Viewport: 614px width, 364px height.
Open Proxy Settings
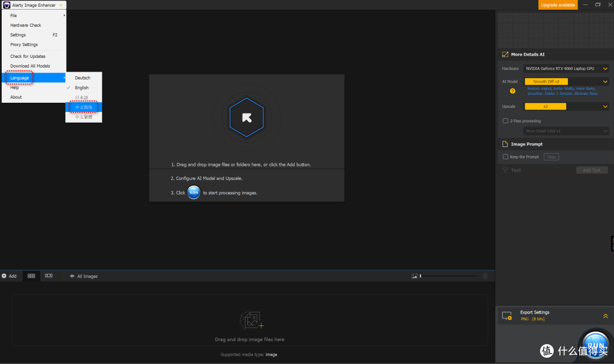(x=34, y=44)
